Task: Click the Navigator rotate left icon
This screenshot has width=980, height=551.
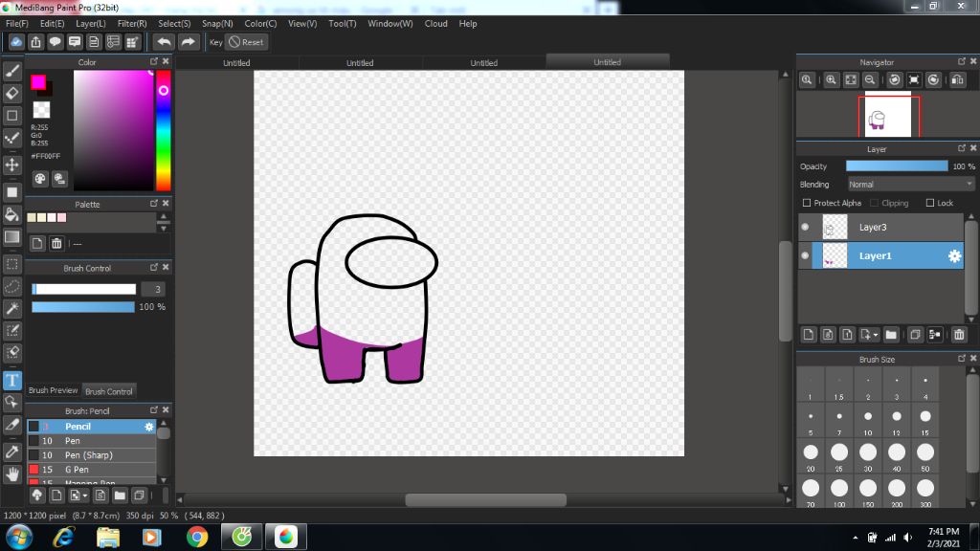Action: (x=895, y=80)
